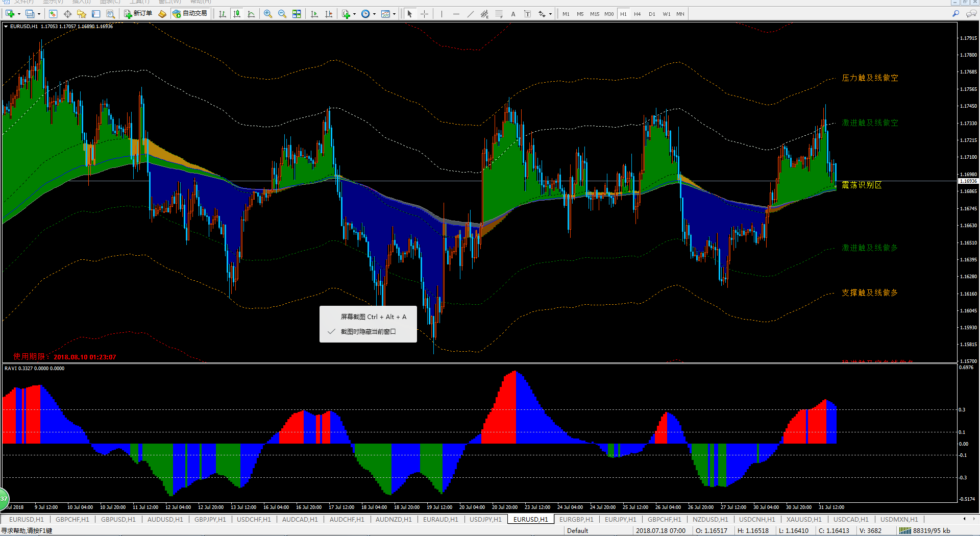Switch to candlestick chart display
This screenshot has height=536, width=980.
(x=237, y=14)
